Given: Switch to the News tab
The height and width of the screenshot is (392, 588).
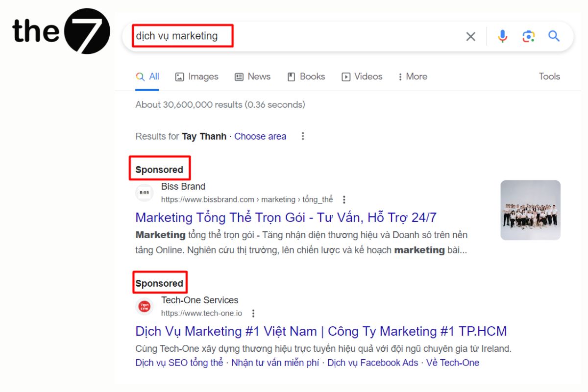Looking at the screenshot, I should pos(252,76).
